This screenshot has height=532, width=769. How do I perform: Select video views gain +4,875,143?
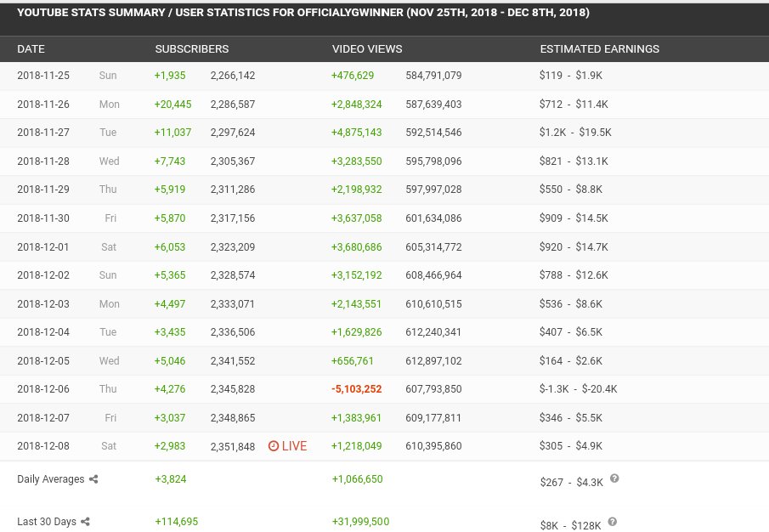point(357,133)
